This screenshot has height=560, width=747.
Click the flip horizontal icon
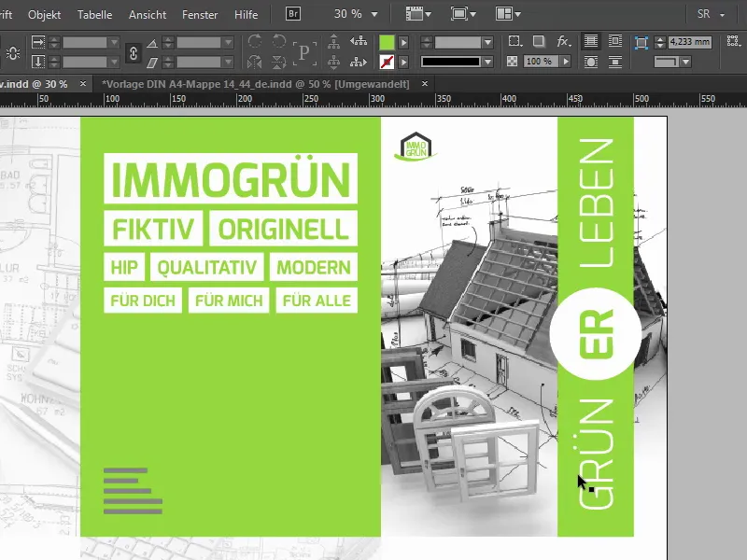tap(255, 62)
